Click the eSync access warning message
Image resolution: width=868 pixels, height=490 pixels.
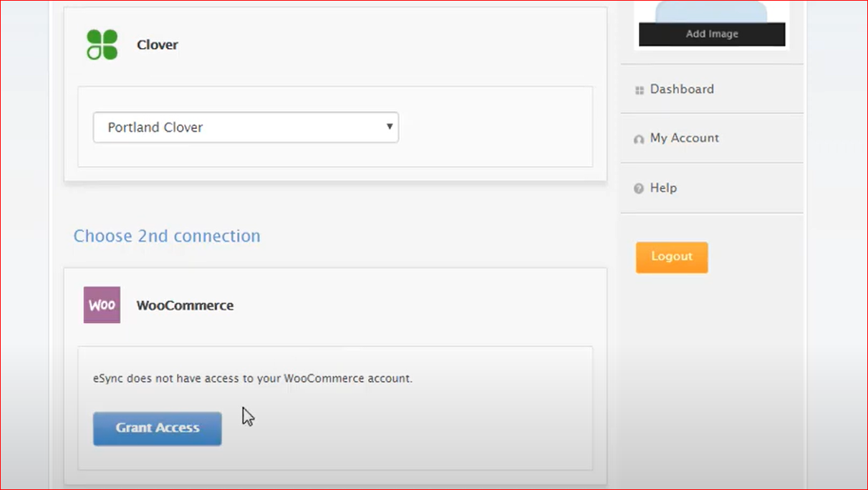click(x=253, y=378)
